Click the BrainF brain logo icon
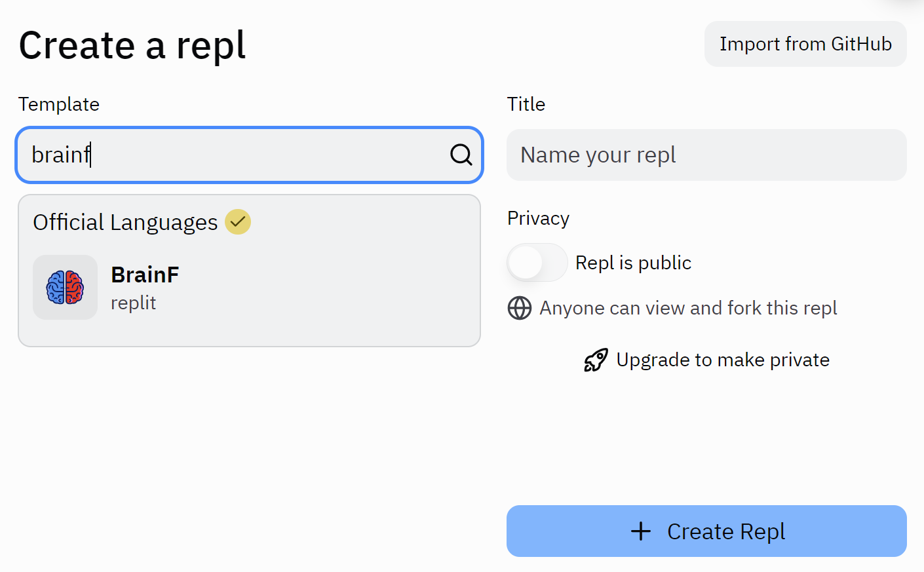 (65, 287)
